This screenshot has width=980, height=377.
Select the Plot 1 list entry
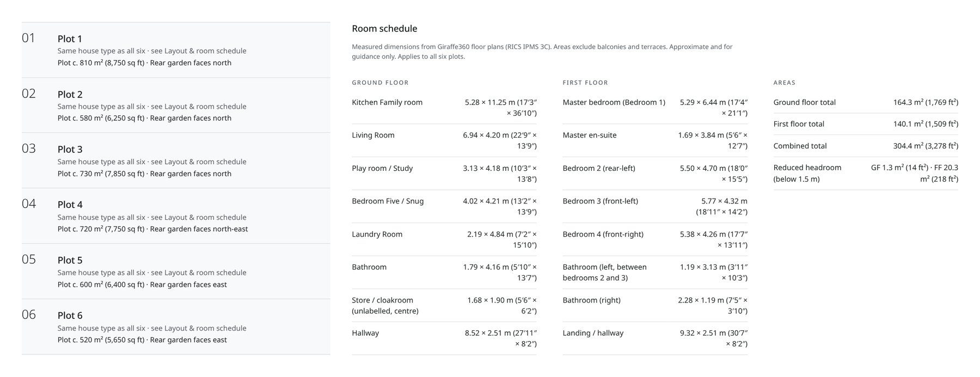176,50
